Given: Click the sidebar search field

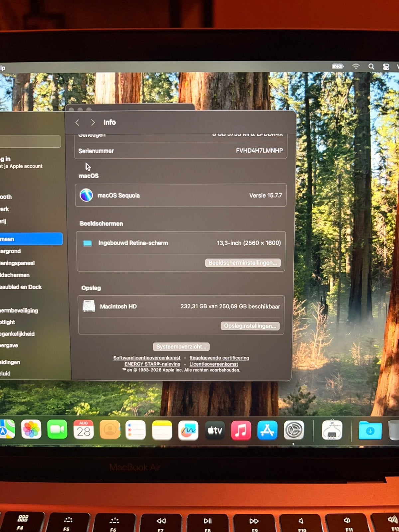Looking at the screenshot, I should pos(30,141).
